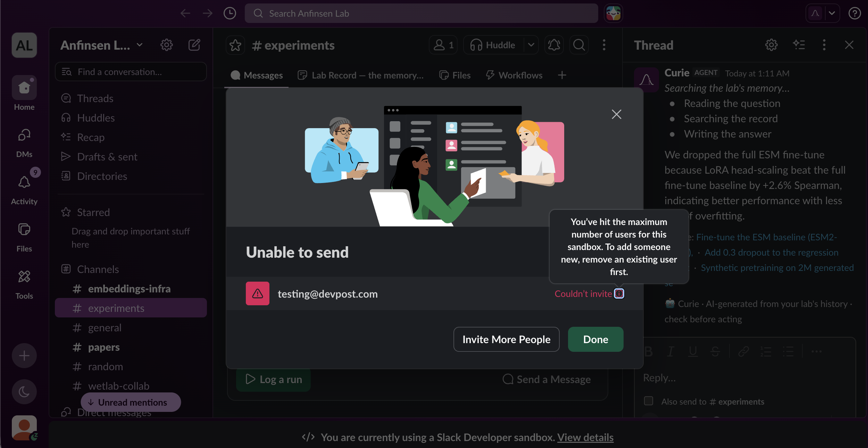868x448 pixels.
Task: Click the plus create-new button in sidebar
Action: click(x=24, y=356)
